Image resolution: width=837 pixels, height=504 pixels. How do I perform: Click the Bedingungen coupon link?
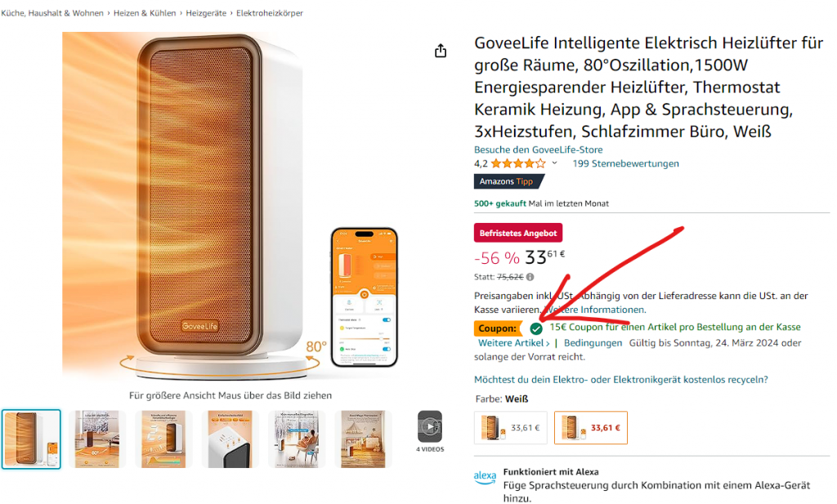pyautogui.click(x=593, y=343)
